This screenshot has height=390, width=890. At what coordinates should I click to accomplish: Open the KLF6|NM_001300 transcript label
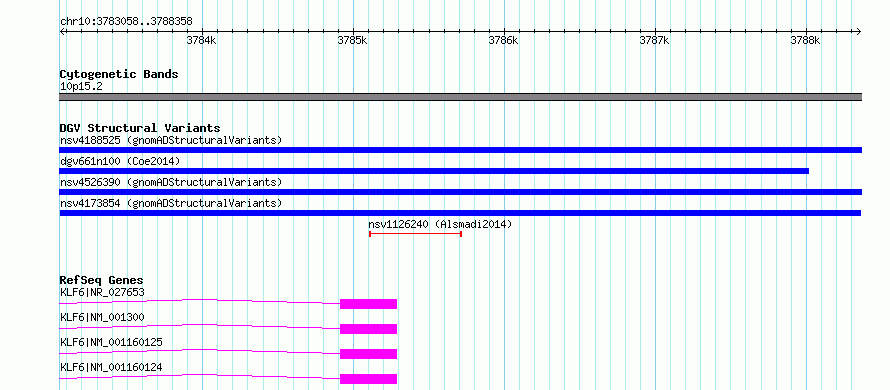[x=102, y=317]
